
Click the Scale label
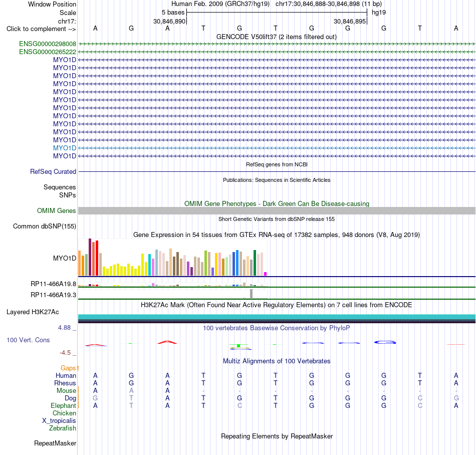click(x=68, y=13)
